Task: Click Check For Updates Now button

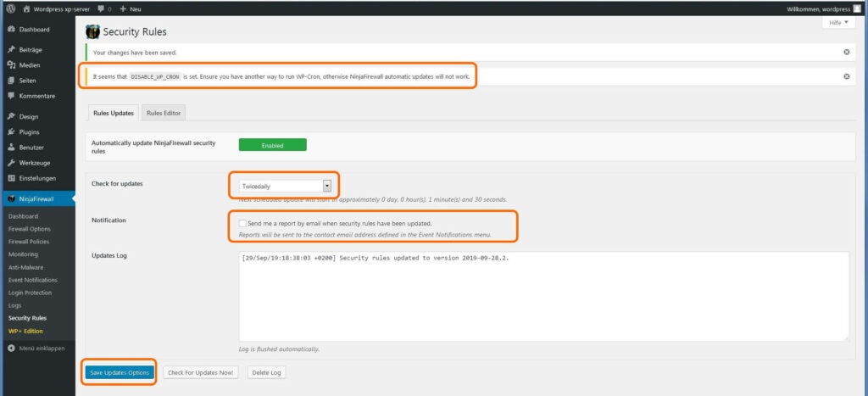Action: tap(200, 373)
